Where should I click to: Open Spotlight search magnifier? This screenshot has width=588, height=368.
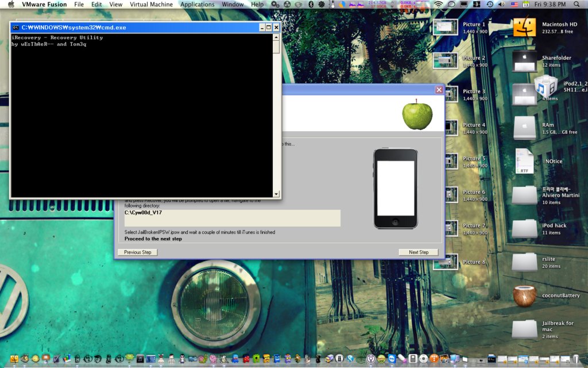[x=577, y=5]
